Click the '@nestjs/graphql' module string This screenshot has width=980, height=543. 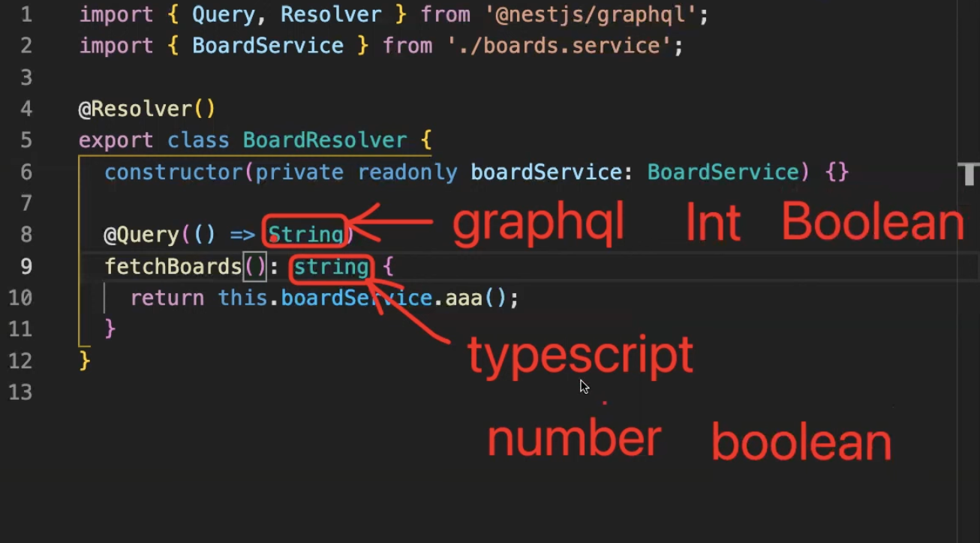pyautogui.click(x=591, y=14)
